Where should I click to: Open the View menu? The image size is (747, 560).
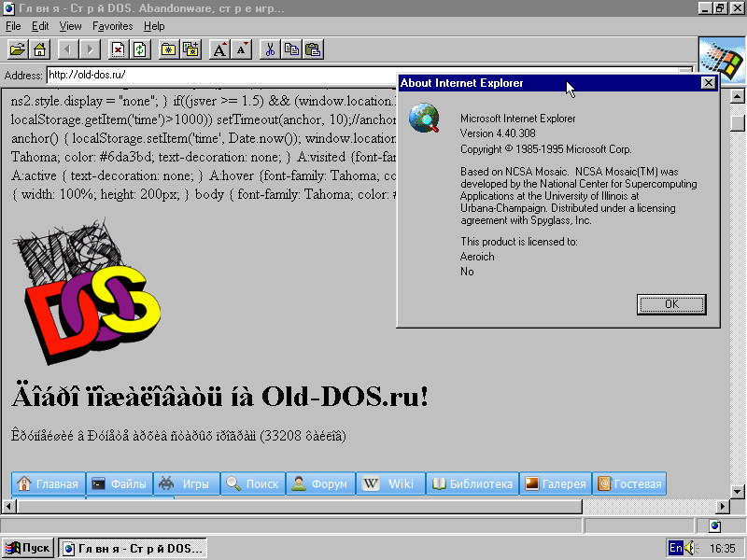point(71,26)
